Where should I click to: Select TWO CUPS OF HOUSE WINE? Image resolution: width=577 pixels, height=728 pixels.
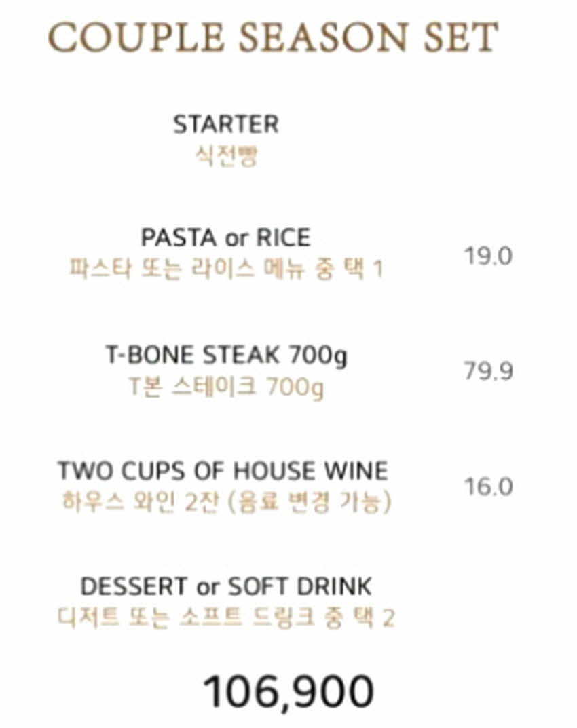223,471
